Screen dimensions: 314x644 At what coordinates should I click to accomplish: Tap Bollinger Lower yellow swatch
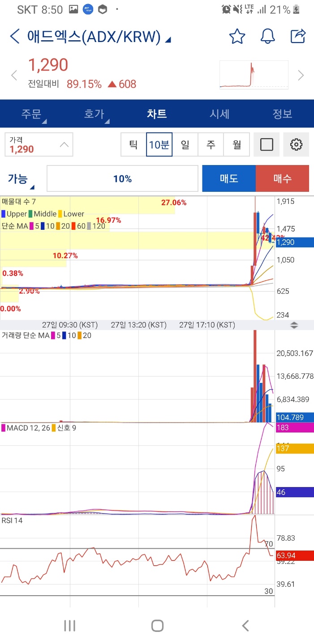click(x=60, y=214)
